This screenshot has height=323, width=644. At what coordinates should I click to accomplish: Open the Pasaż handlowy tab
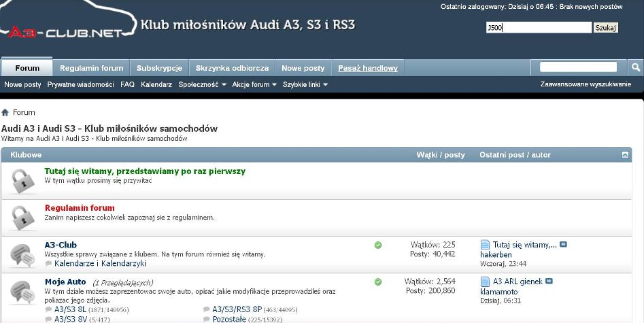tap(368, 68)
